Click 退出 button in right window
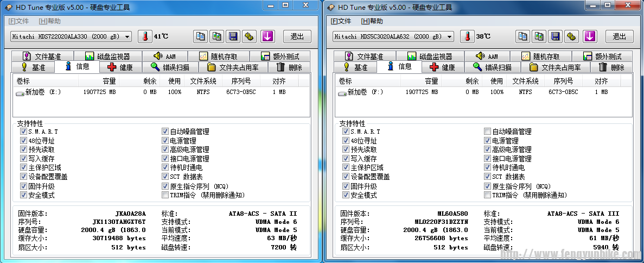Viewport: 644px width, 263px height. pos(619,36)
